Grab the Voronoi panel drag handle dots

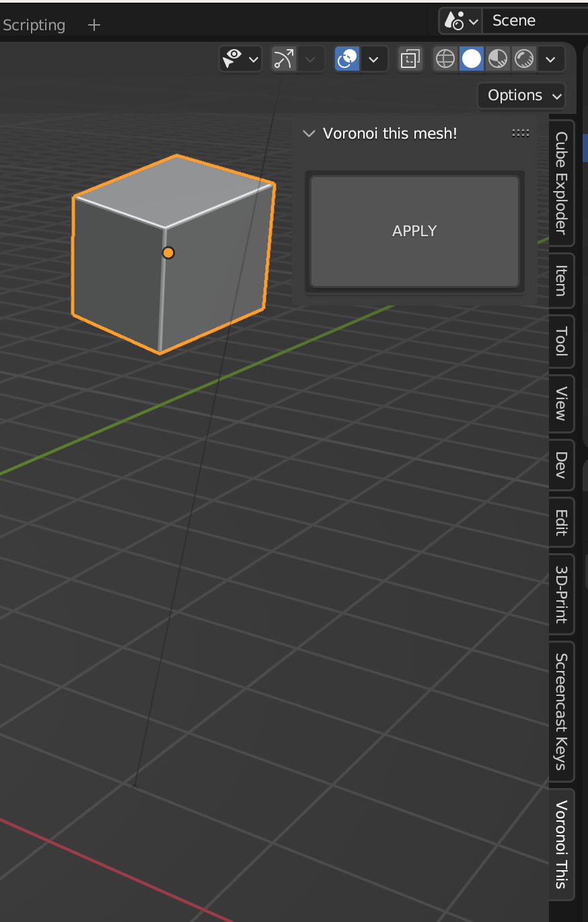click(x=521, y=133)
